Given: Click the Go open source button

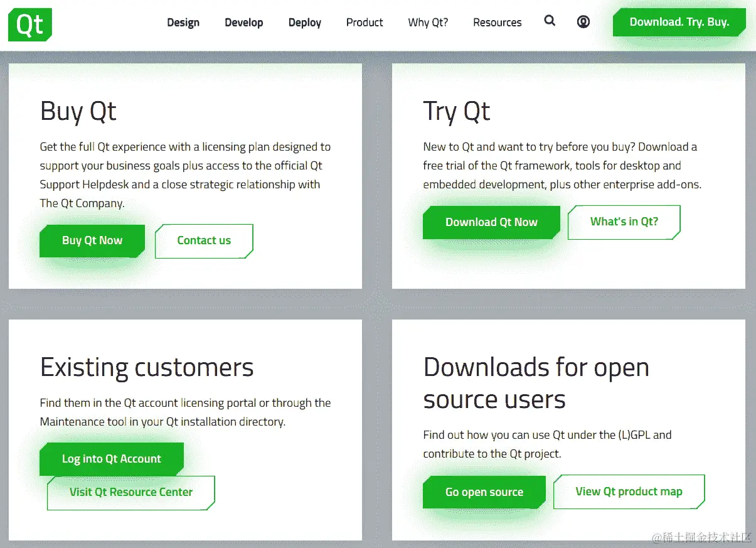Looking at the screenshot, I should coord(484,492).
